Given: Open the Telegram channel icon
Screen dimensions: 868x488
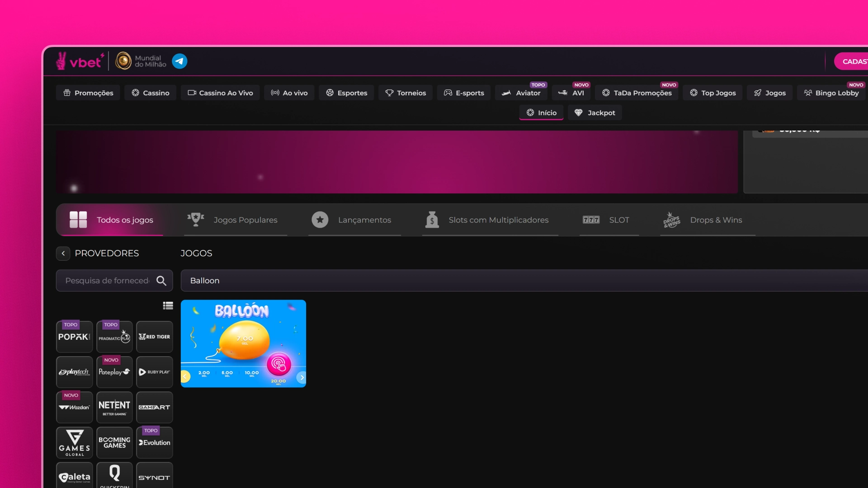Looking at the screenshot, I should [179, 61].
